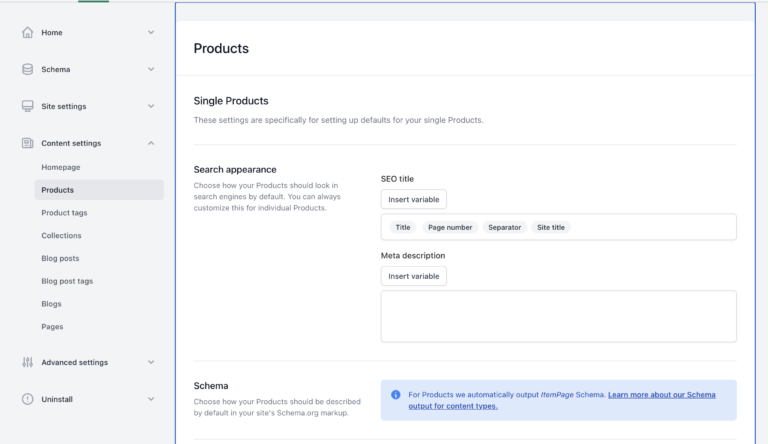768x444 pixels.
Task: Open the Homepage content settings
Action: pos(61,167)
